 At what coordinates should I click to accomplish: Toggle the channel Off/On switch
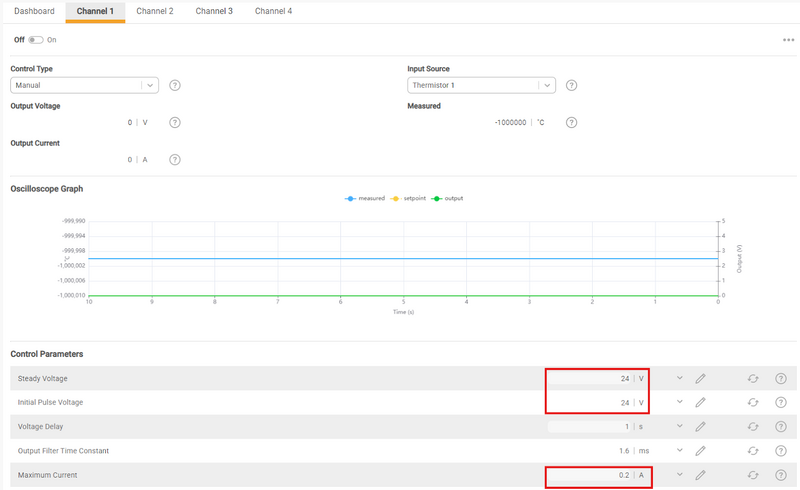(36, 40)
